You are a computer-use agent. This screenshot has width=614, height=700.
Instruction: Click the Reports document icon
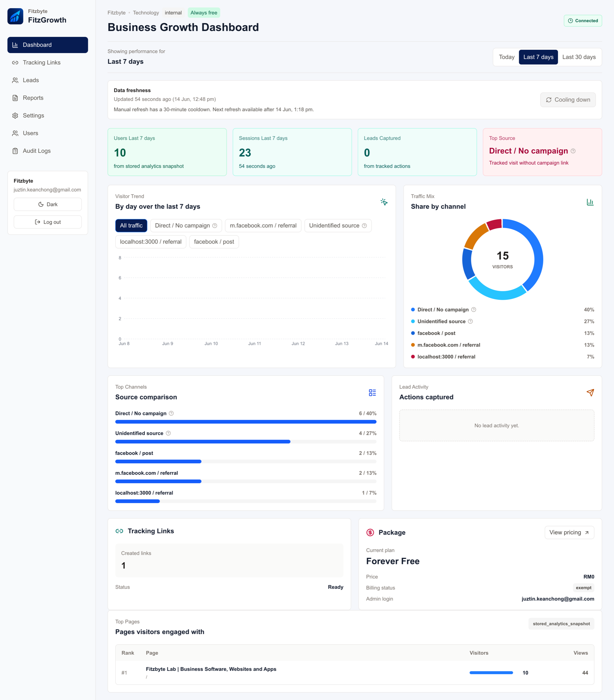(x=15, y=98)
